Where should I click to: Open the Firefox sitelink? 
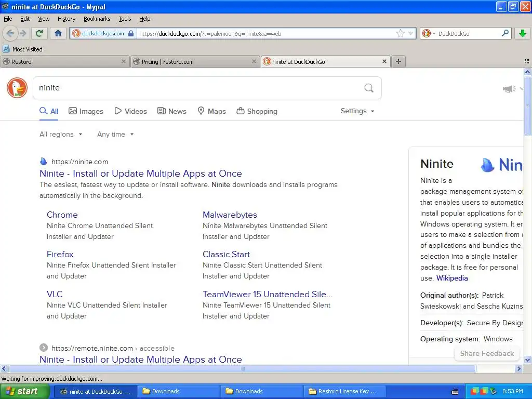point(60,254)
